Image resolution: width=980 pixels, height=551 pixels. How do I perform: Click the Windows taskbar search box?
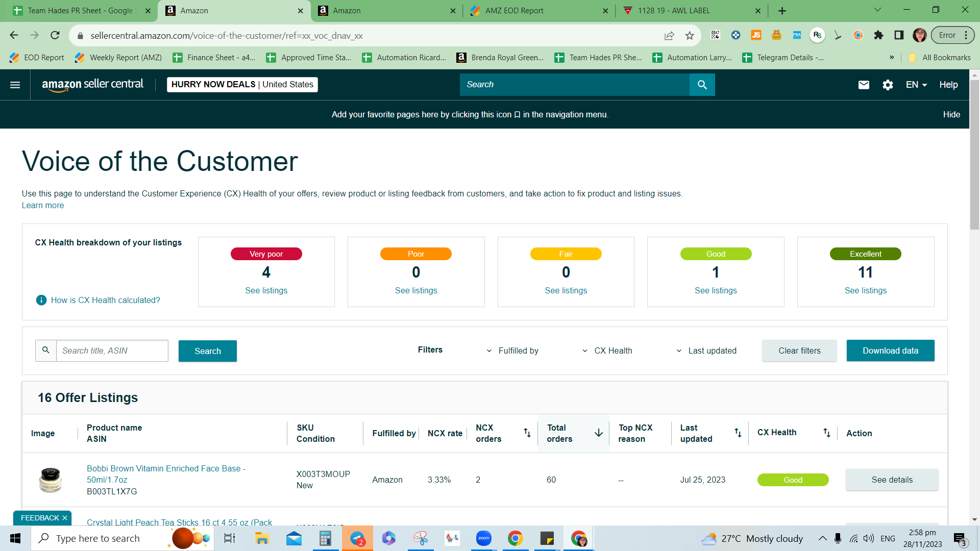tap(122, 538)
